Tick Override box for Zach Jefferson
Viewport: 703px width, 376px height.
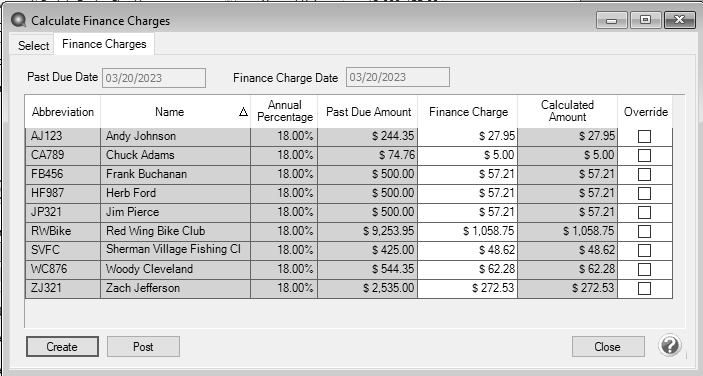[x=644, y=288]
